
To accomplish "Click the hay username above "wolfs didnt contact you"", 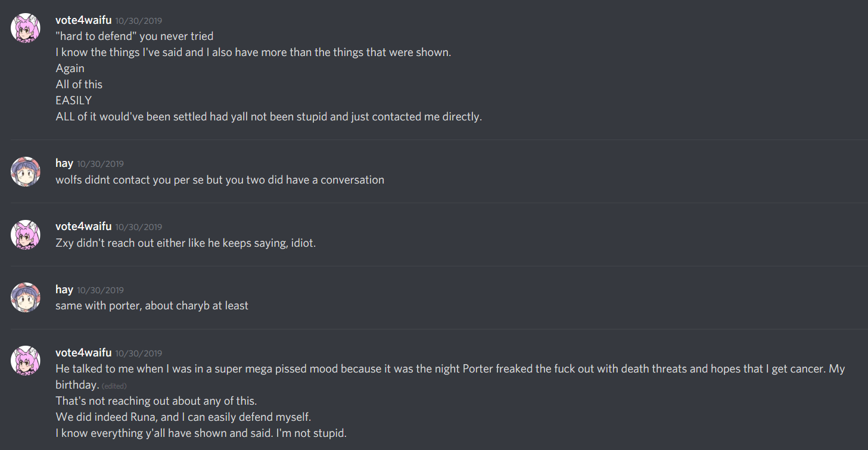I will (x=64, y=163).
